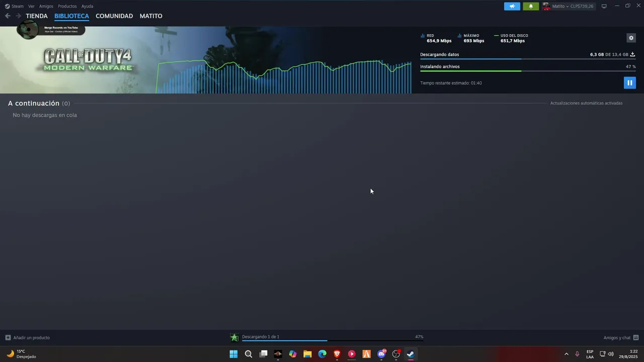Click the Merge Records YouTube media overlay
The image size is (644, 362).
pos(51,29)
